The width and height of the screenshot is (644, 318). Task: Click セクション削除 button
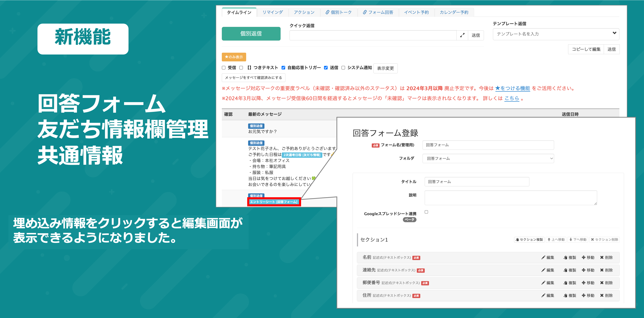point(604,240)
